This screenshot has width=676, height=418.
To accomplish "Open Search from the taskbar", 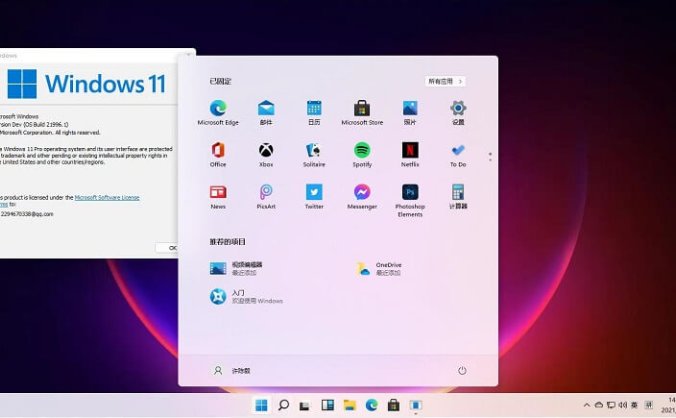I will [x=283, y=405].
